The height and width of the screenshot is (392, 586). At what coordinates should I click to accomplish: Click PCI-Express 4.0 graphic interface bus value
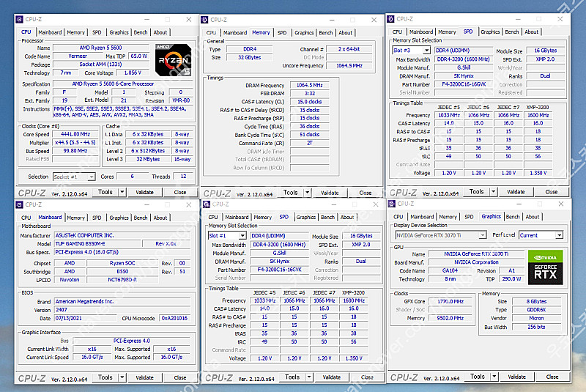(x=132, y=341)
